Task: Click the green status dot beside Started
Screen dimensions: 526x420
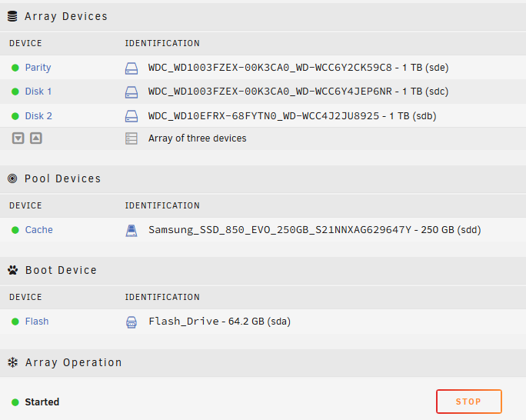Action: (15, 402)
